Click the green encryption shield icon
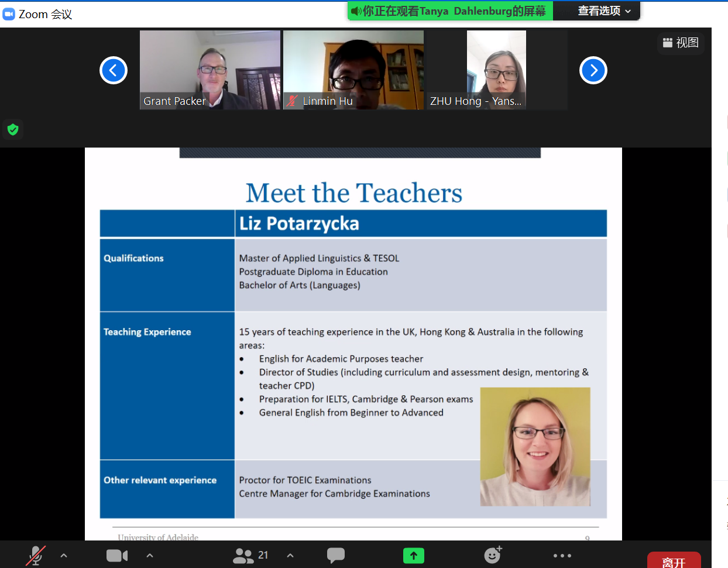 [13, 129]
